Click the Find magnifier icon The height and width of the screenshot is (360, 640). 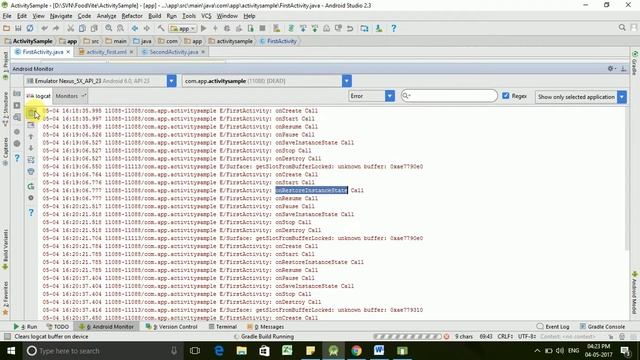(x=109, y=28)
